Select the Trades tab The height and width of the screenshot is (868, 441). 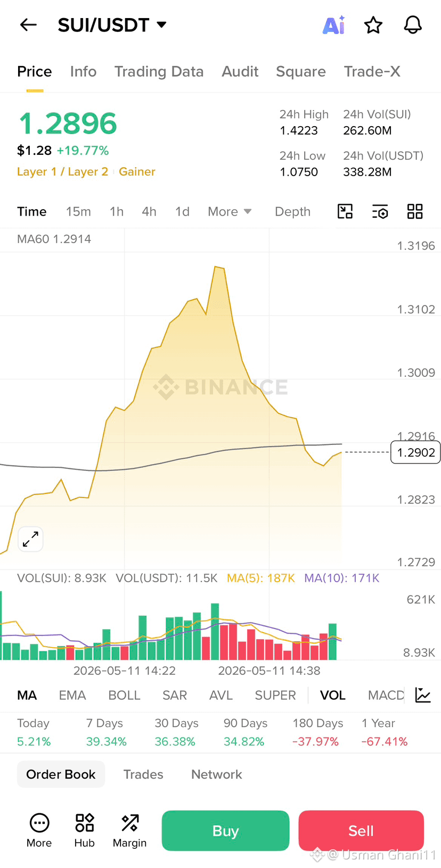[143, 774]
